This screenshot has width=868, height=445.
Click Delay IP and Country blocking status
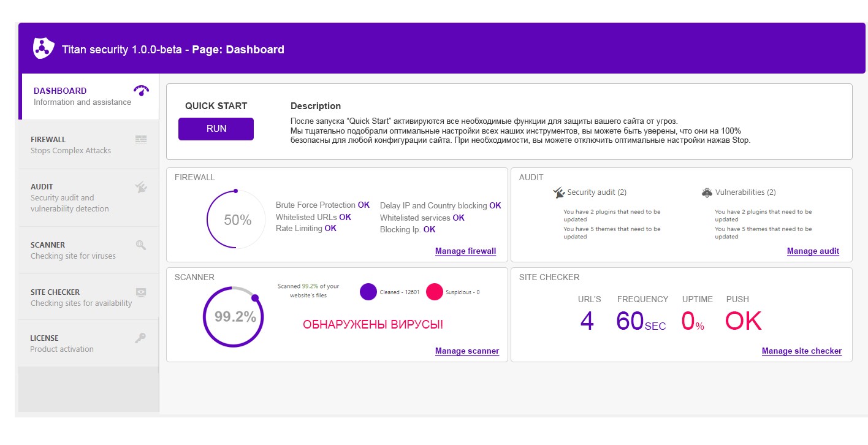pyautogui.click(x=441, y=206)
